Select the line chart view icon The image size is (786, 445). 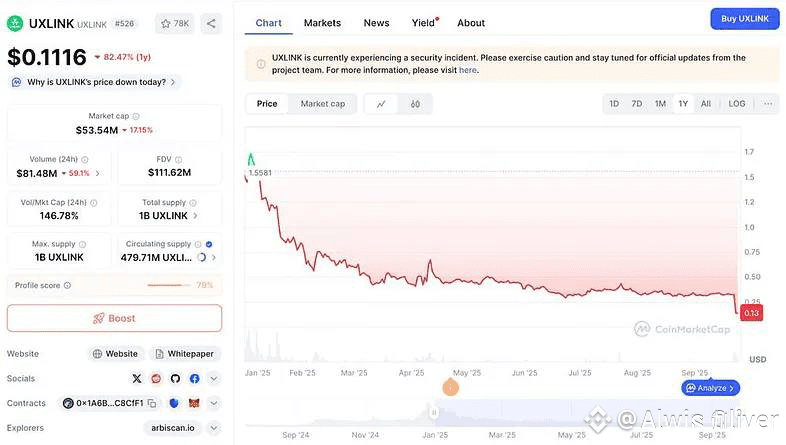[x=381, y=104]
